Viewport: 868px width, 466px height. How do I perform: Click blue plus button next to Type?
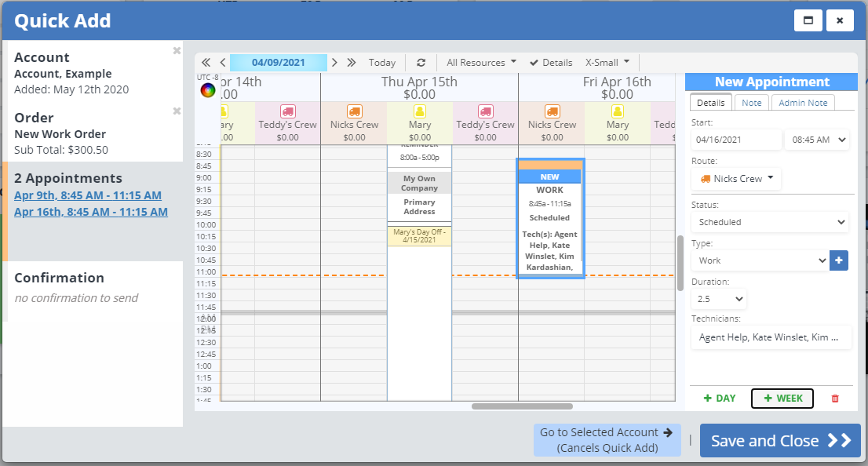839,260
